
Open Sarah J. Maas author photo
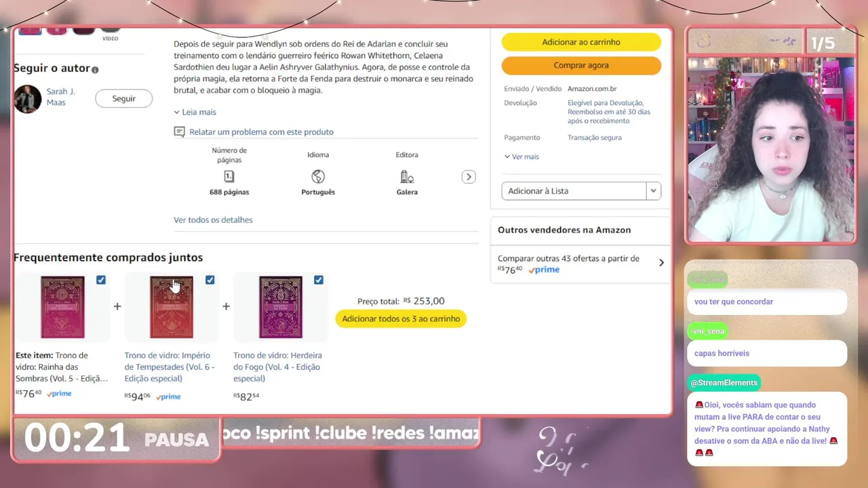(28, 99)
